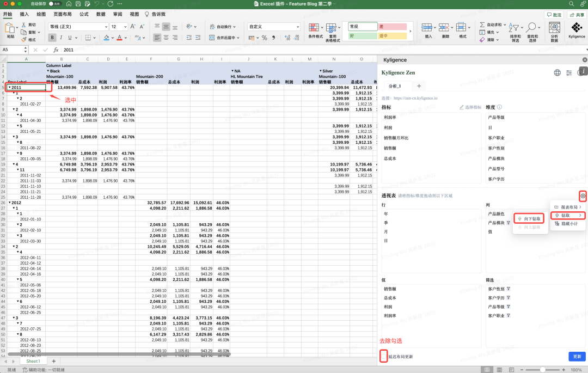Click the globe language icon in Kyligence Zen
The height and width of the screenshot is (373, 588).
click(558, 73)
